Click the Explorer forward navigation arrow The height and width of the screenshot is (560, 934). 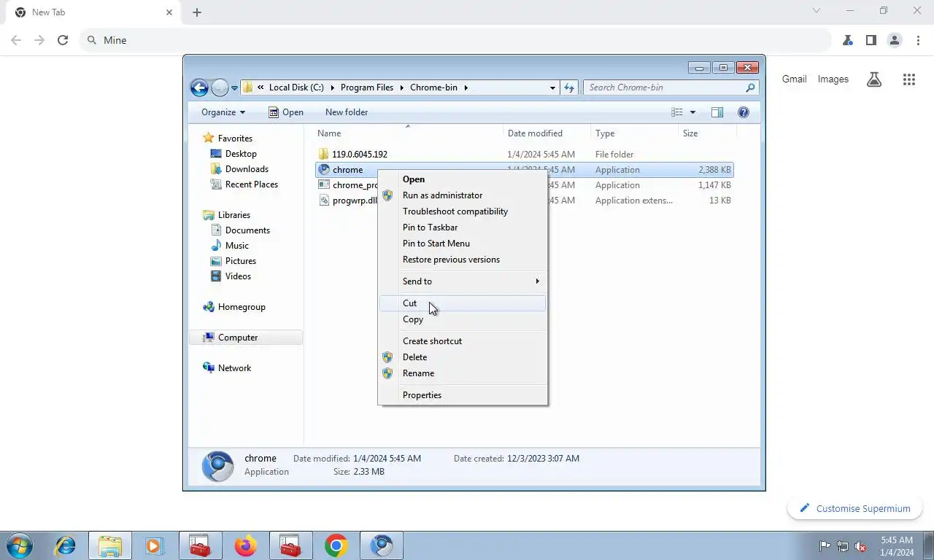[x=220, y=88]
